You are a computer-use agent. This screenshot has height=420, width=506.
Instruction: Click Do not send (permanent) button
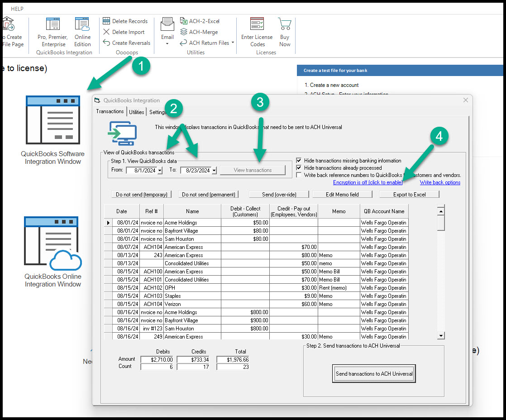[209, 195]
